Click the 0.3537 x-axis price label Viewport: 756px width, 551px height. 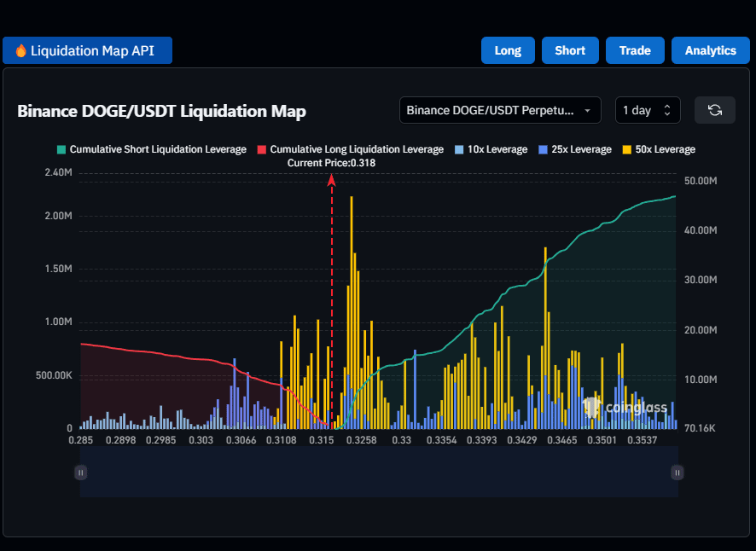643,440
